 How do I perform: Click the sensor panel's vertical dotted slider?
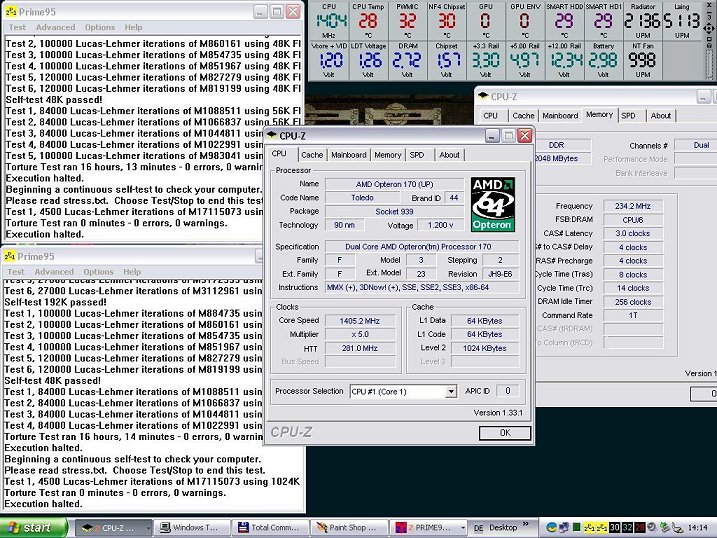click(x=710, y=64)
